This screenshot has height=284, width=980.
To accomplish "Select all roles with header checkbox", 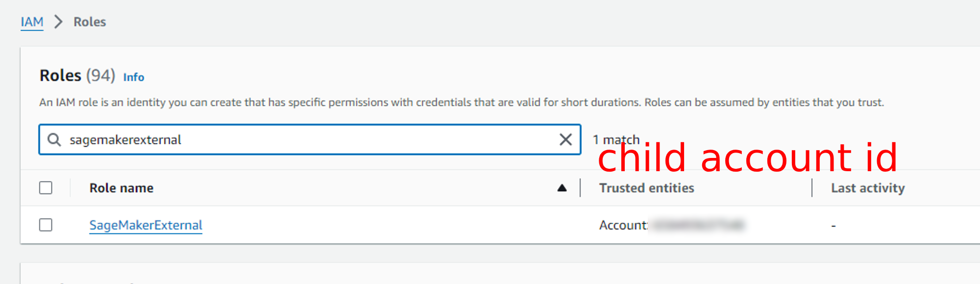I will pyautogui.click(x=46, y=188).
